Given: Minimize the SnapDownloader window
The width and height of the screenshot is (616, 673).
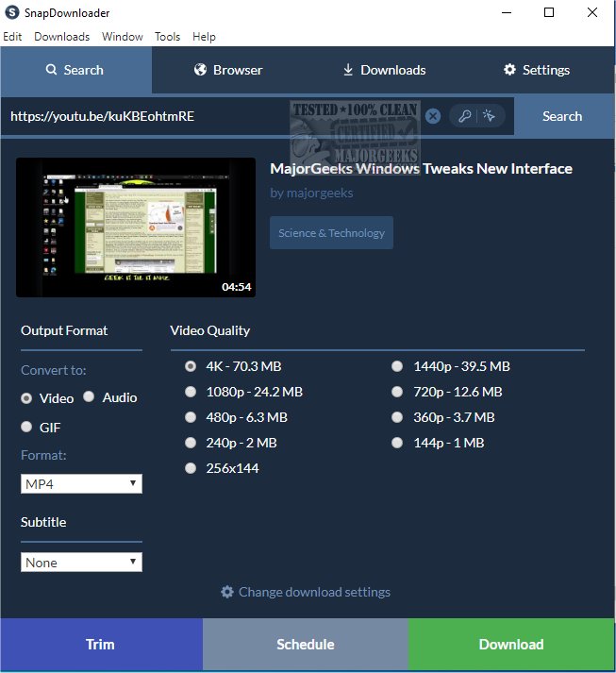Looking at the screenshot, I should point(507,12).
